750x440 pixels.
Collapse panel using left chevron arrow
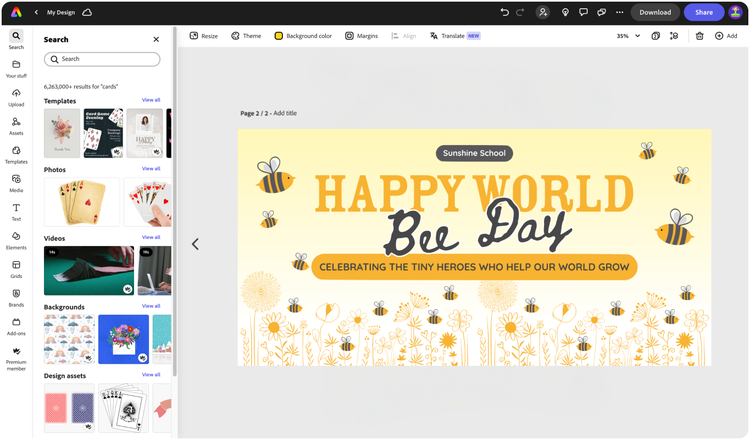point(195,244)
